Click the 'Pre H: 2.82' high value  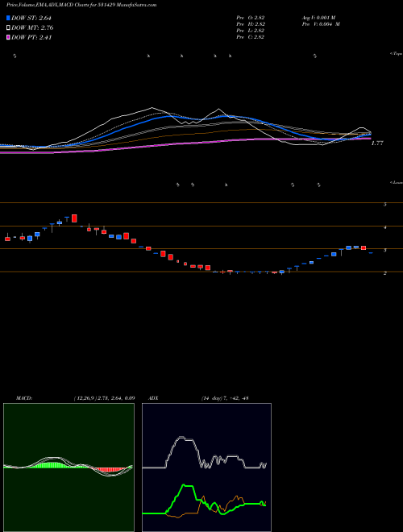pyautogui.click(x=251, y=24)
